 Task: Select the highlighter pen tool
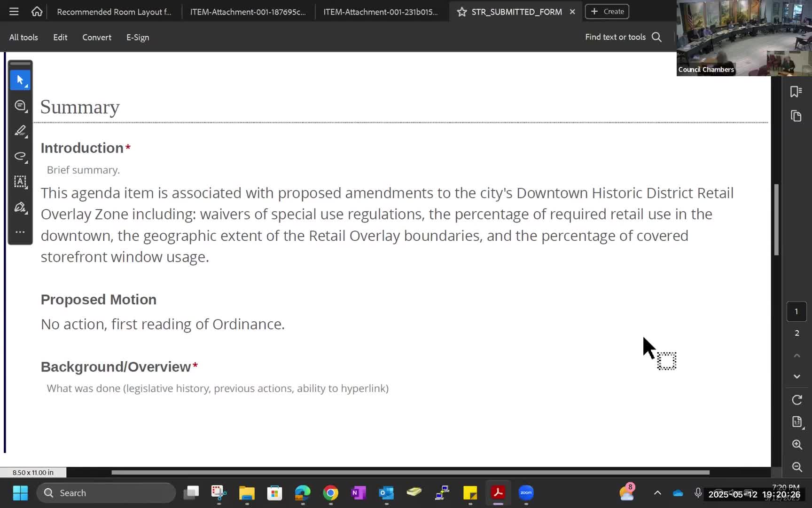coord(20,131)
